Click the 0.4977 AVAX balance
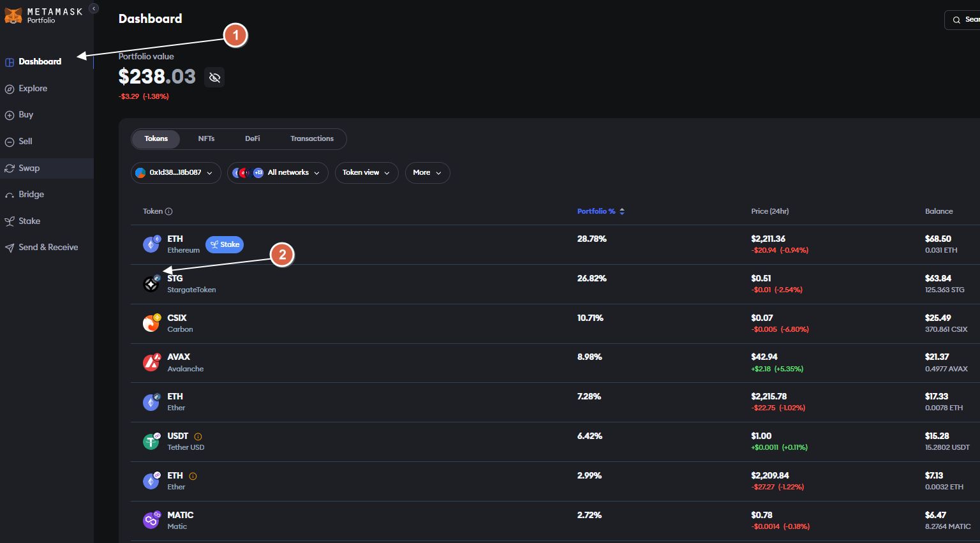The image size is (980, 543). point(946,369)
